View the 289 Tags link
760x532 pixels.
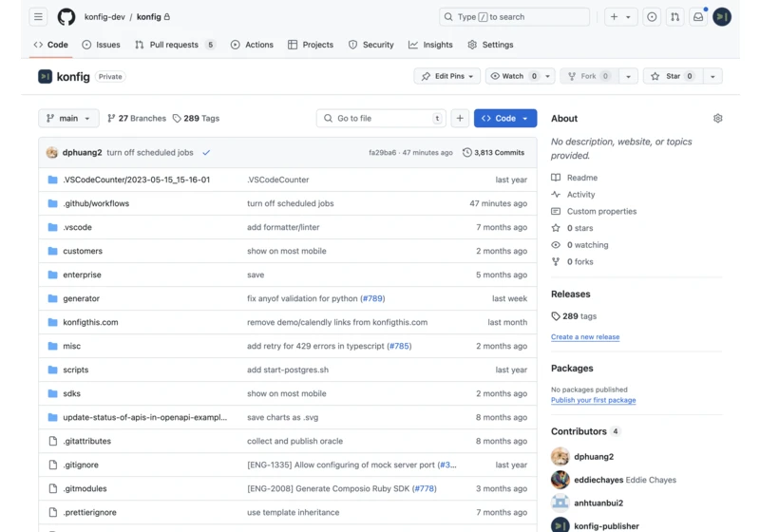(197, 118)
